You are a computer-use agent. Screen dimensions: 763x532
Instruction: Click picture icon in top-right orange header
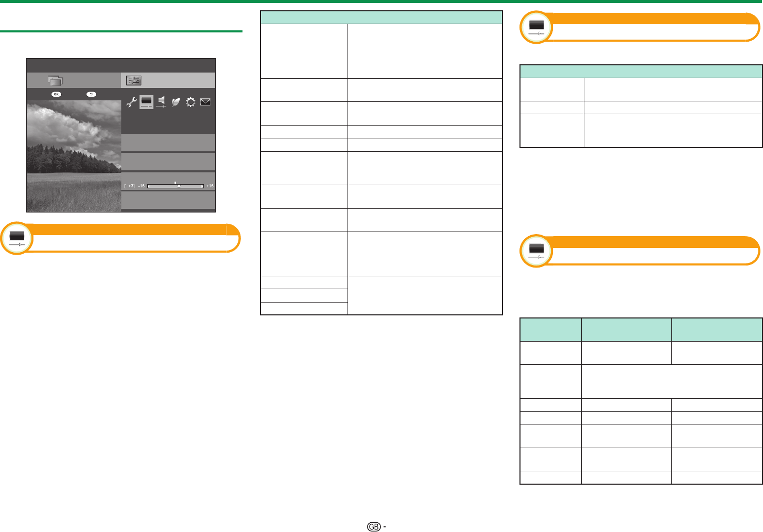point(536,27)
